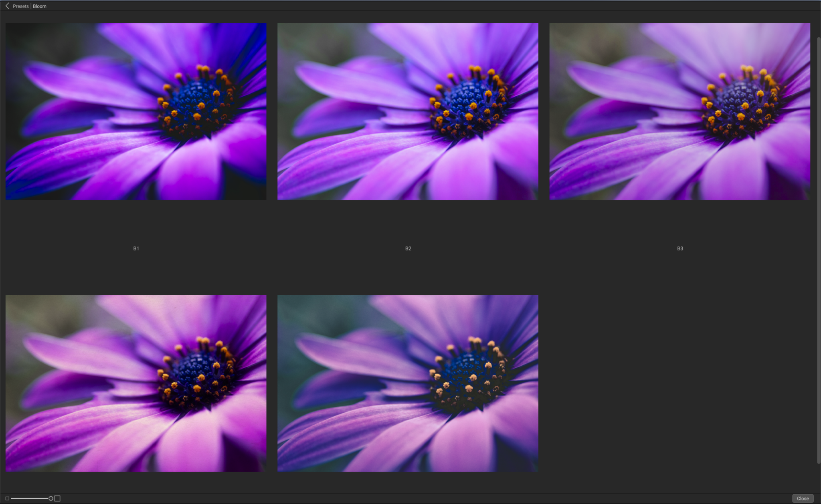This screenshot has height=504, width=821.
Task: Apply the darkest blue preset B1
Action: [135, 111]
